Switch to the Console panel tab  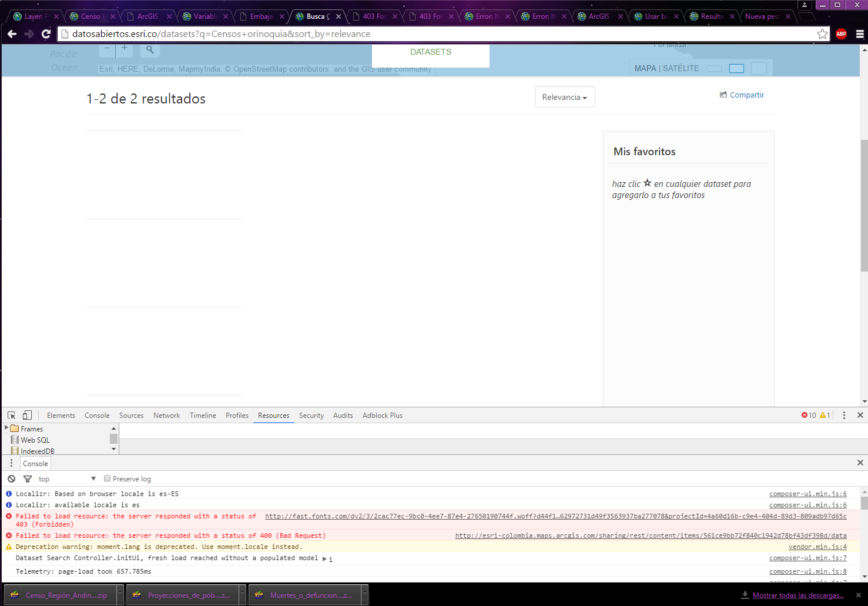click(97, 415)
